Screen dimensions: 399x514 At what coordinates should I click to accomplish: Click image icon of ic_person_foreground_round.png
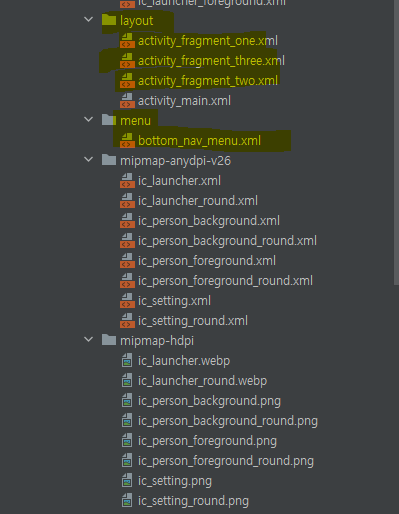pos(127,461)
